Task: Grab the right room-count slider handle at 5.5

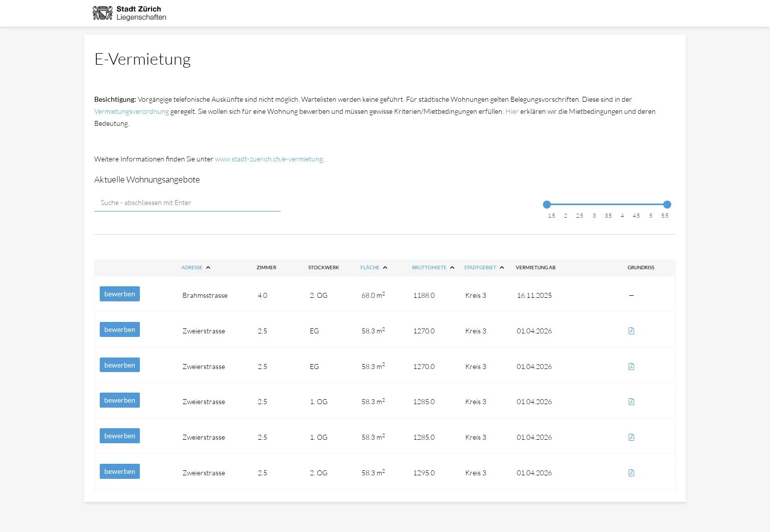Action: [x=667, y=205]
